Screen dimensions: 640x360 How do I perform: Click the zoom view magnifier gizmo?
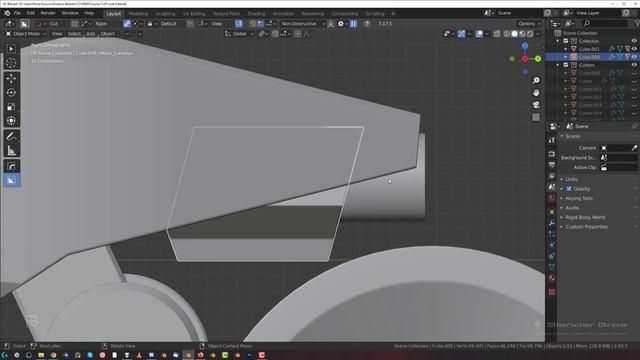tap(536, 80)
